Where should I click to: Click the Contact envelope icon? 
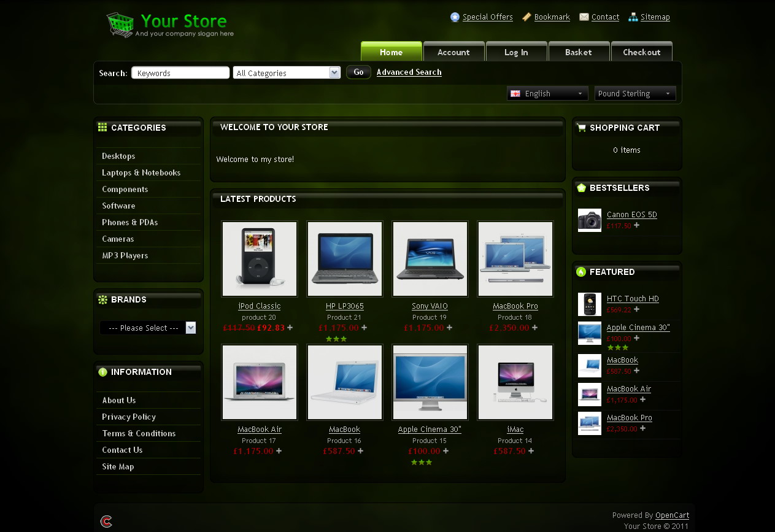[x=584, y=17]
